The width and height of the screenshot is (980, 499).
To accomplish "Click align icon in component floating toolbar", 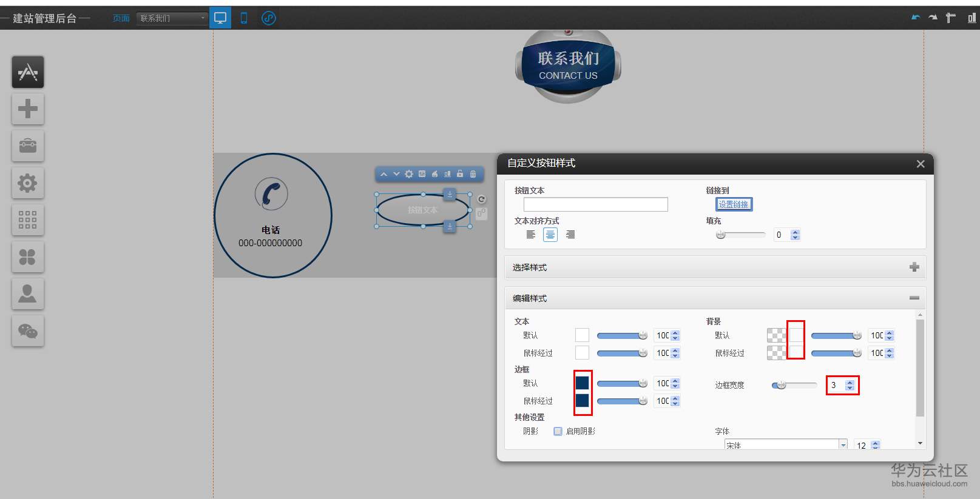I will pos(447,174).
